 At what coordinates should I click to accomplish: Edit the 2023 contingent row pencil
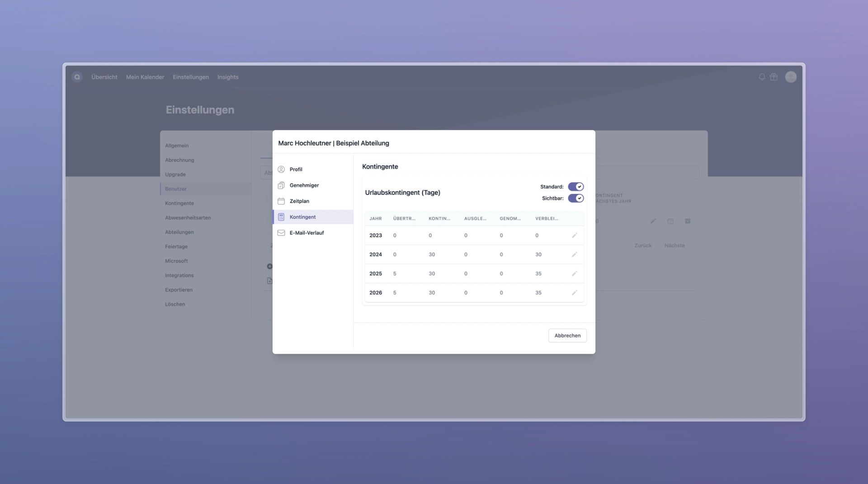coord(574,235)
